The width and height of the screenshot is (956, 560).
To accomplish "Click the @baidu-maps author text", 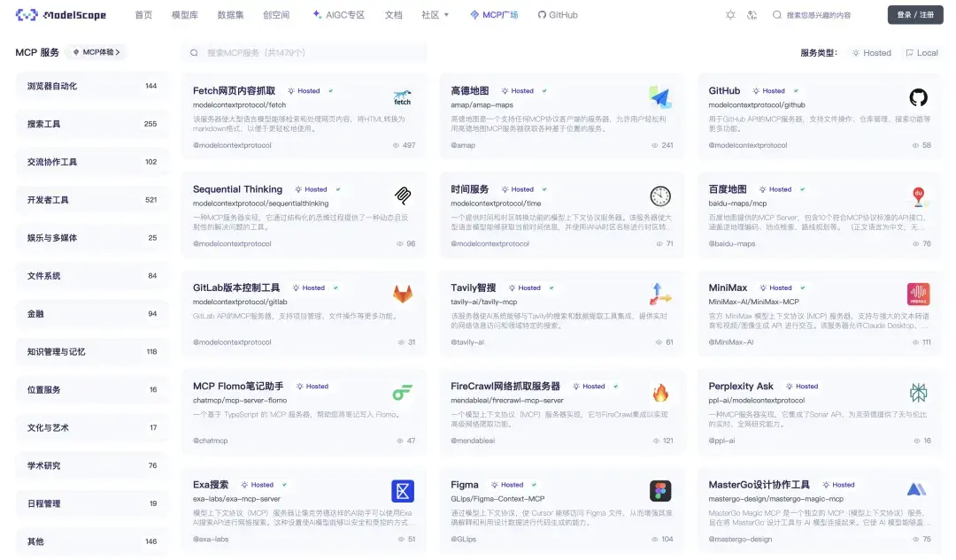I will (732, 244).
